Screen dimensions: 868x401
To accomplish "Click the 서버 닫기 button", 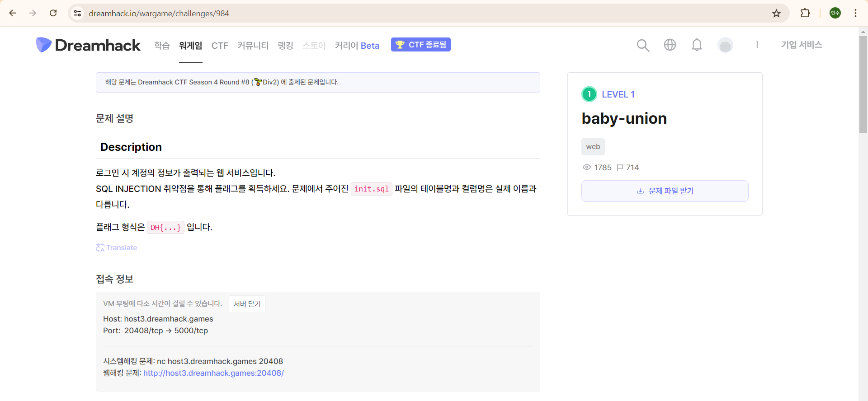I will pyautogui.click(x=247, y=304).
